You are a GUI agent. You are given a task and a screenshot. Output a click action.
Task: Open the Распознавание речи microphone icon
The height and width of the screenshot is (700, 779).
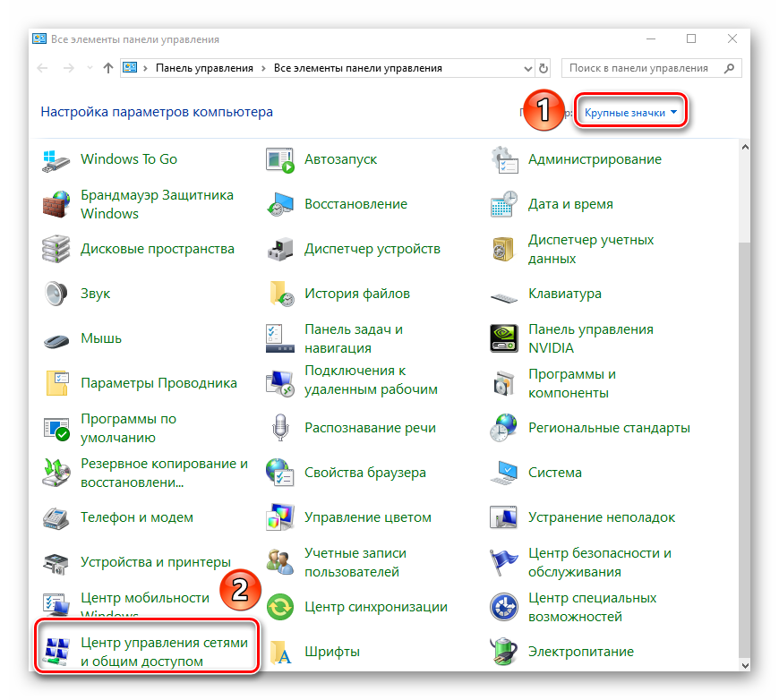click(279, 428)
